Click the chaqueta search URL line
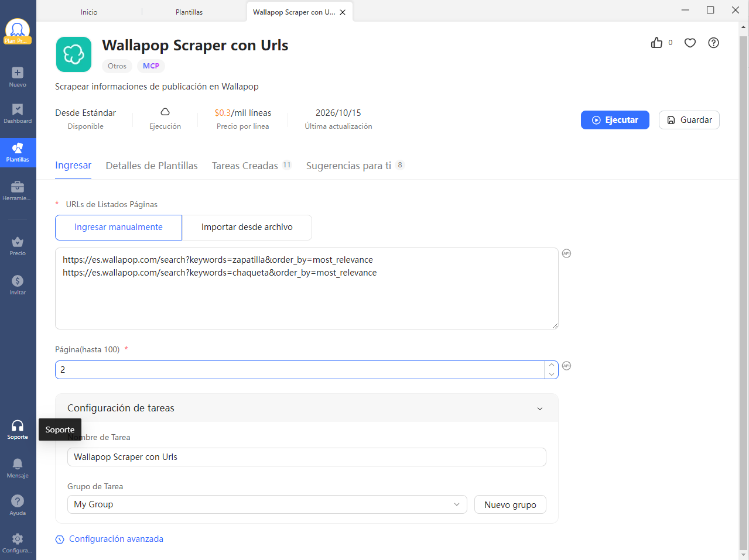The height and width of the screenshot is (560, 749). (220, 273)
